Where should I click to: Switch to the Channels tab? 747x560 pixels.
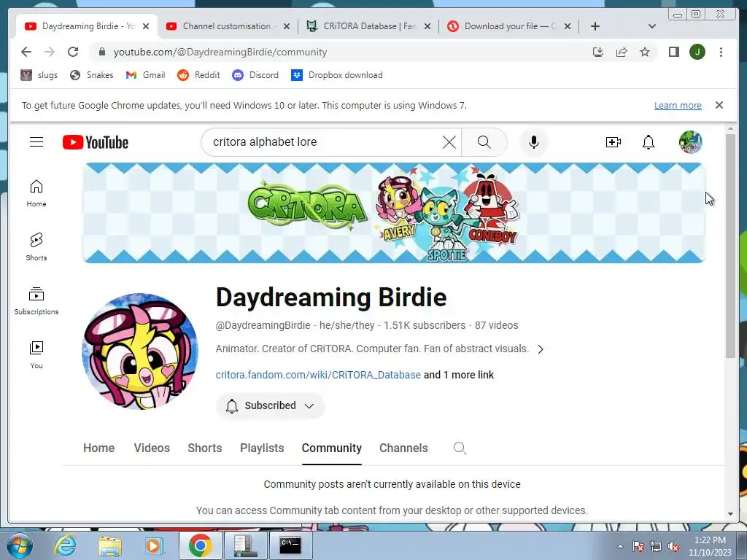click(403, 448)
